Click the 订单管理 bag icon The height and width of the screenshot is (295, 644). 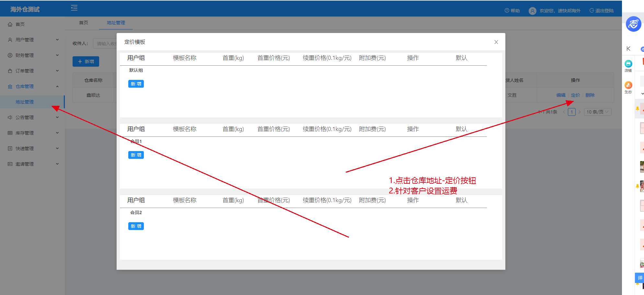point(10,71)
